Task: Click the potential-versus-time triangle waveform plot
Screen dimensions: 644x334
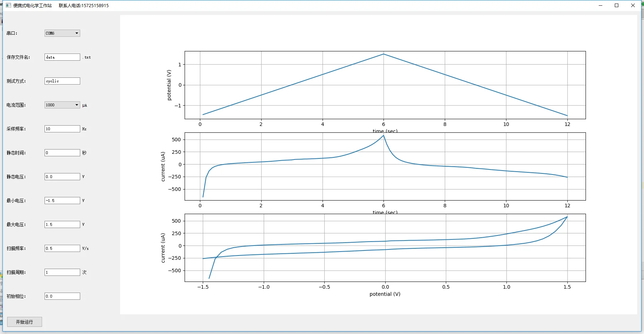Action: point(385,85)
